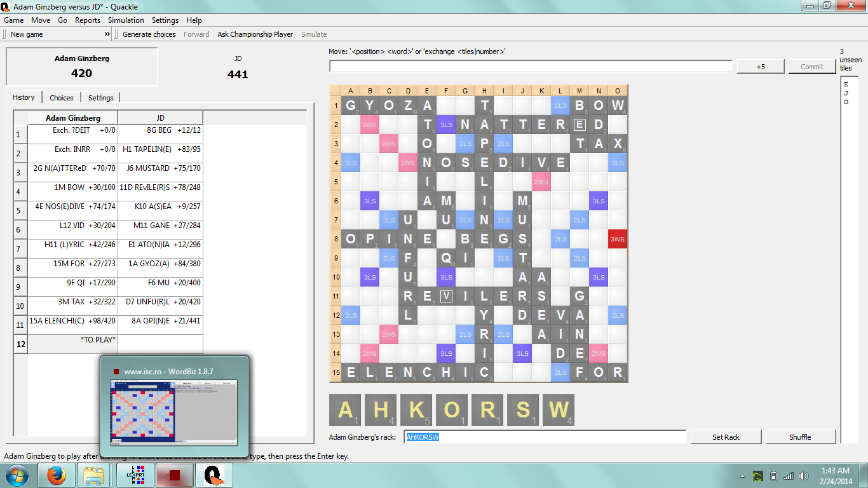Click the Quackle duck taskbar icon
The width and height of the screenshot is (868, 488).
click(x=214, y=475)
